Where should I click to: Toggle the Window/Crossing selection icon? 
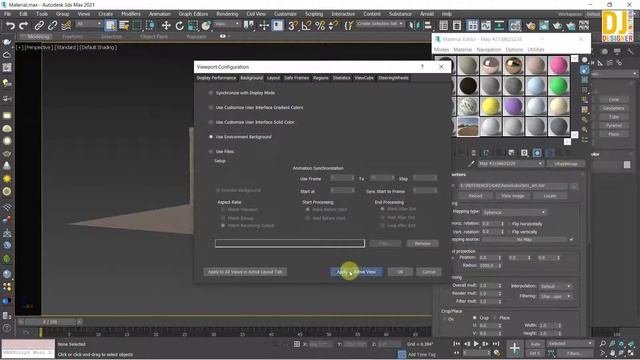click(x=151, y=26)
